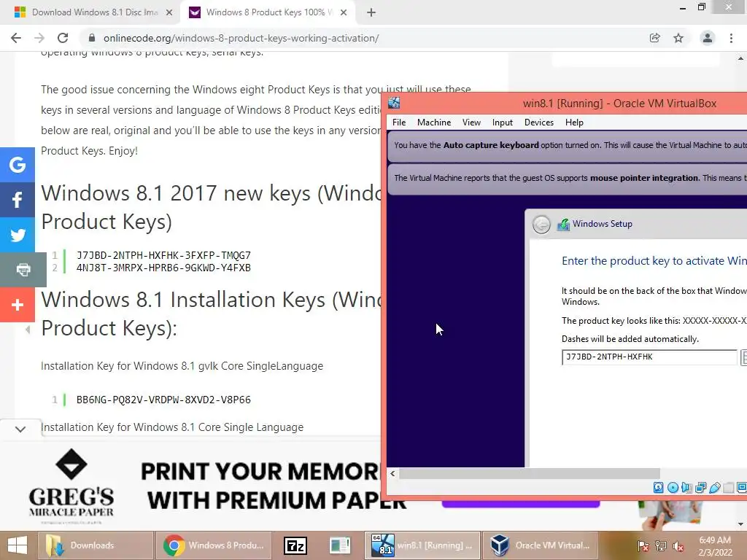
Task: Click the VirtualBox audio status icon
Action: [x=686, y=487]
